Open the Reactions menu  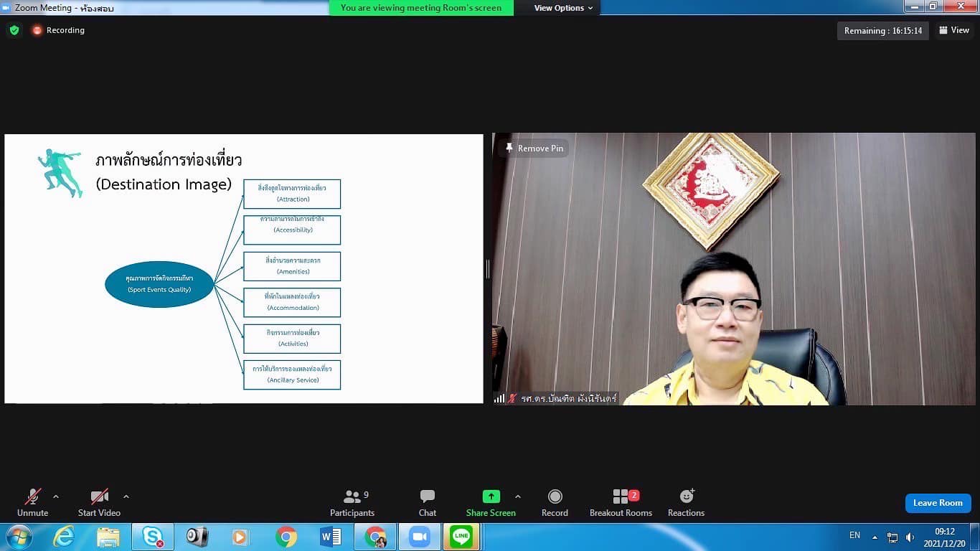(x=686, y=502)
